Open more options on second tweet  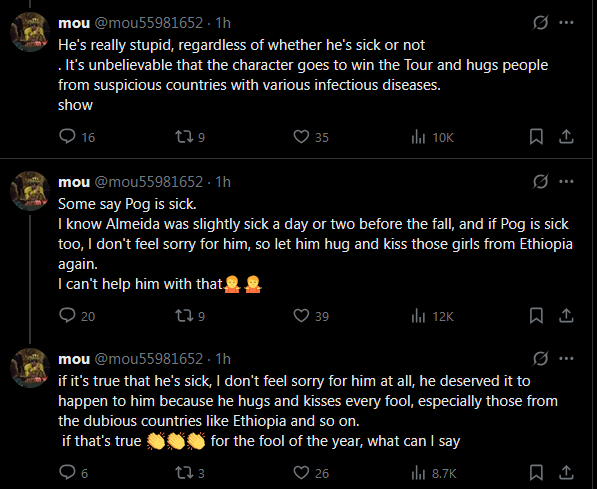pos(567,181)
